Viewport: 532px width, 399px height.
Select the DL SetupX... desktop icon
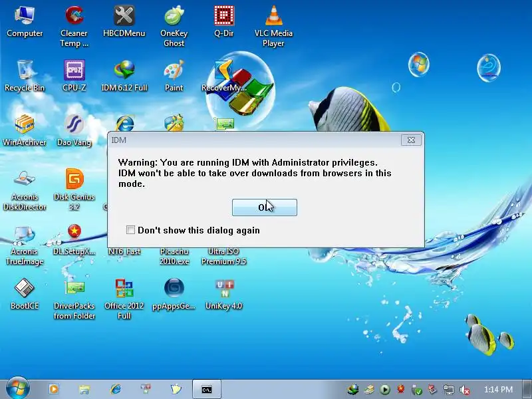(74, 240)
